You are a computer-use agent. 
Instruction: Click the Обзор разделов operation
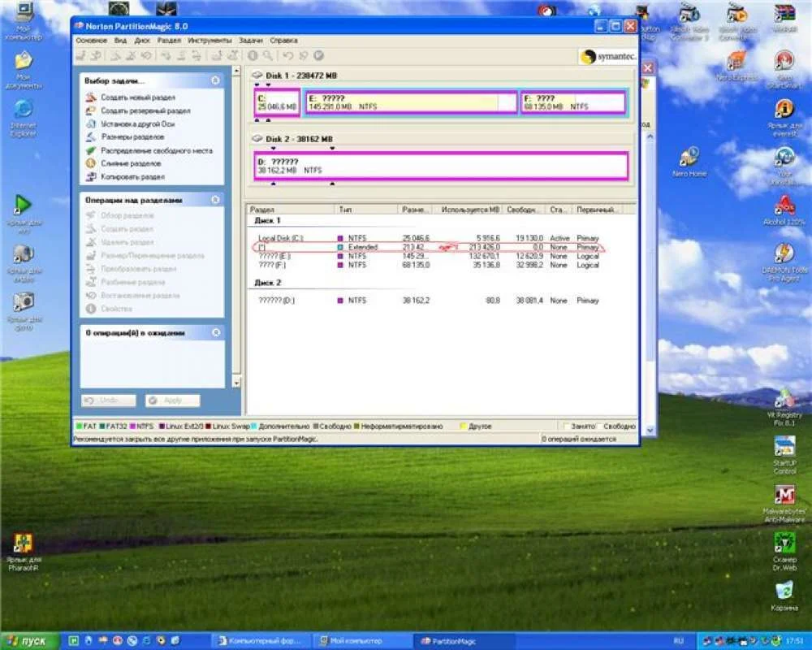127,215
